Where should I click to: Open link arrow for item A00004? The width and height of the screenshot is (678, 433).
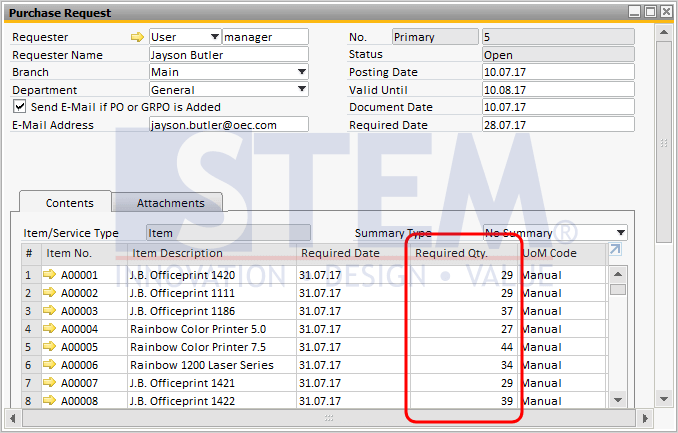(49, 328)
